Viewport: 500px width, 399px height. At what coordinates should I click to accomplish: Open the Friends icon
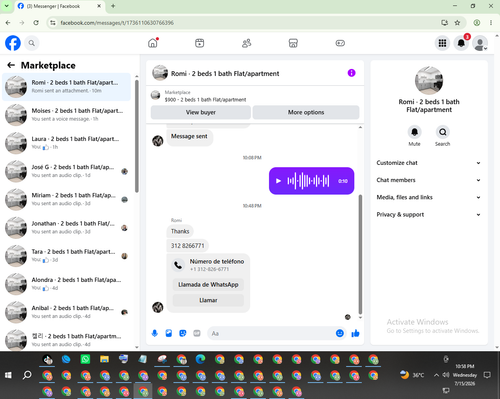point(246,43)
